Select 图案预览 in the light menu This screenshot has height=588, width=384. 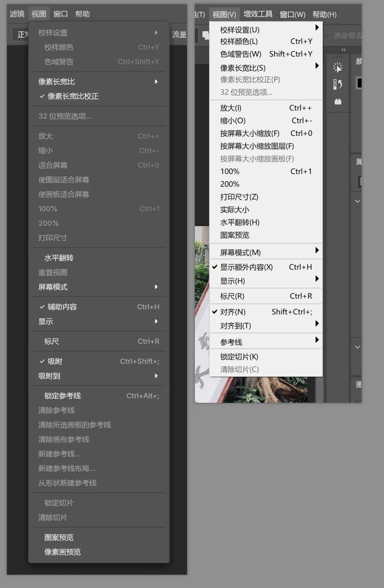[266, 235]
